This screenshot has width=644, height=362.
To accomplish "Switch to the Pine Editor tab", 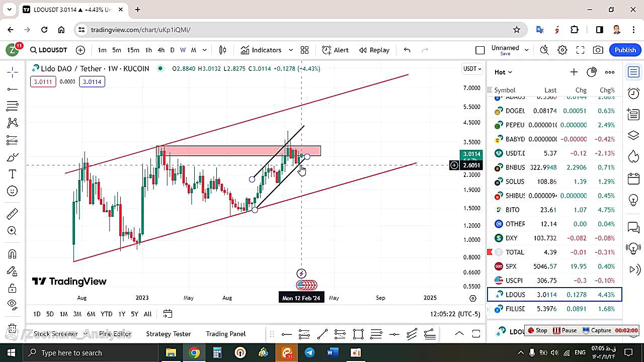I will (115, 333).
